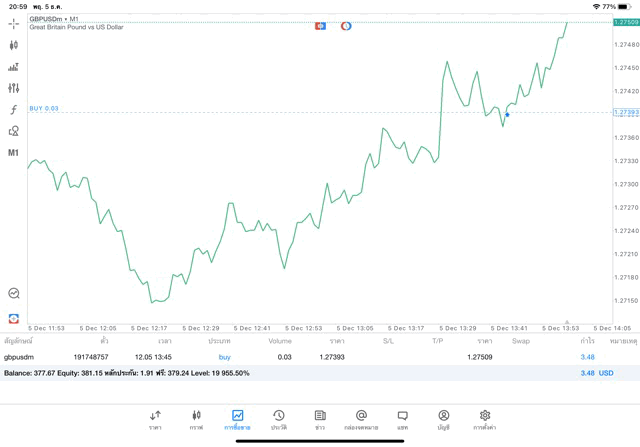
Task: Tap the BUY 0.03 trade level label
Action: (44, 108)
